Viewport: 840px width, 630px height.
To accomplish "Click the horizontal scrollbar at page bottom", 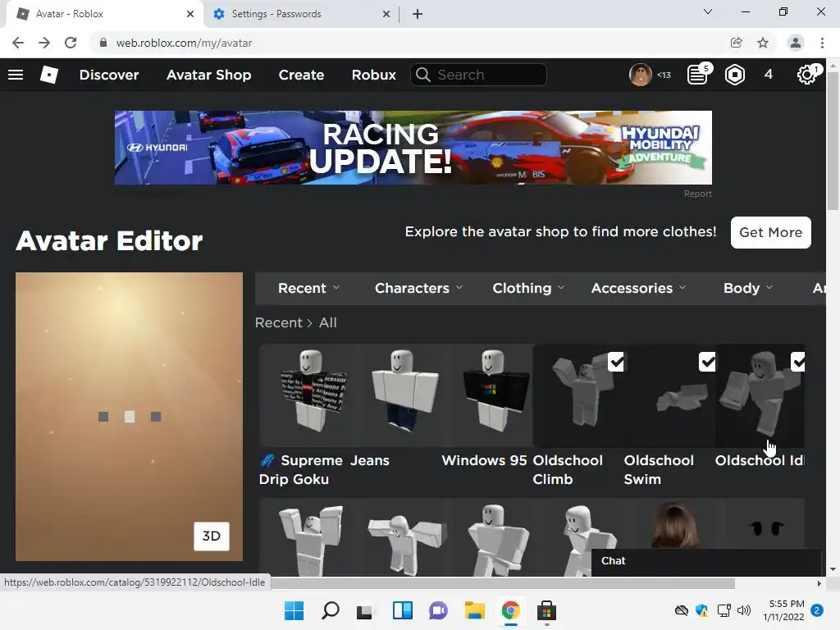I will tap(502, 583).
